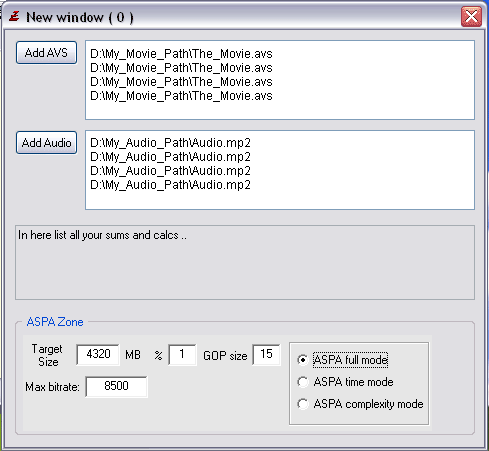Screen dimensions: 489x451
Task: Select first Audio.mp2 entry in audio list
Action: click(170, 143)
